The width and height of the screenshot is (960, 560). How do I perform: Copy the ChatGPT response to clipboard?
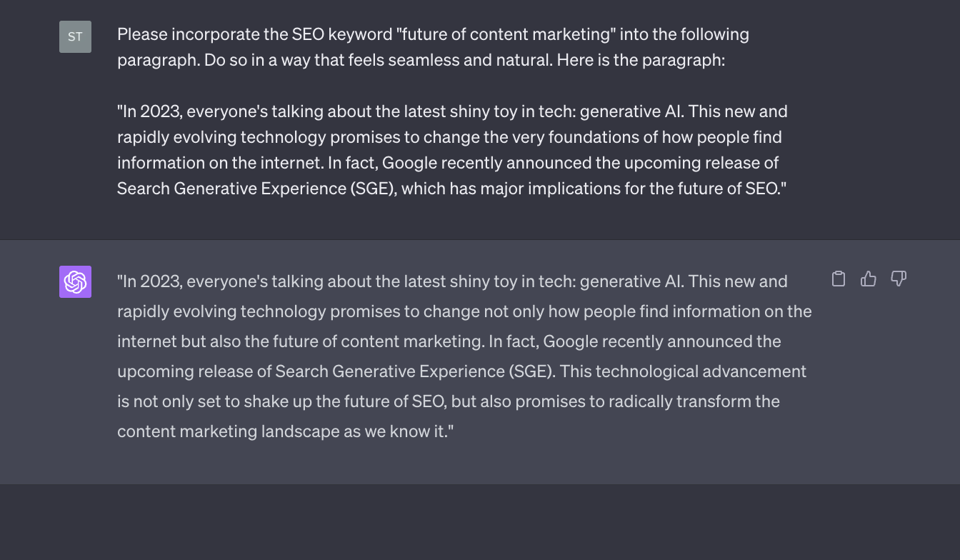(x=839, y=279)
